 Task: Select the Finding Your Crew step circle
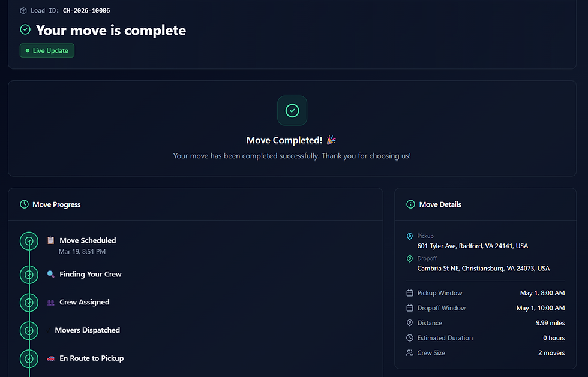click(x=29, y=275)
